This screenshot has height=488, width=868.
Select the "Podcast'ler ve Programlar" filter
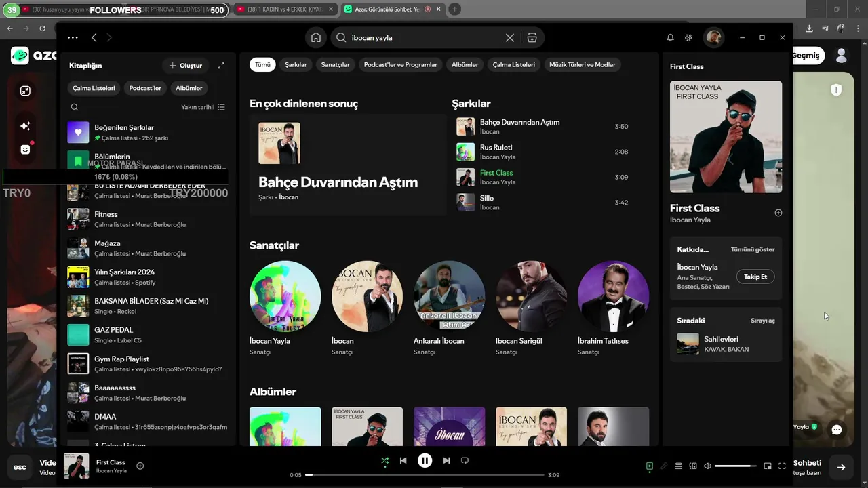coord(401,65)
